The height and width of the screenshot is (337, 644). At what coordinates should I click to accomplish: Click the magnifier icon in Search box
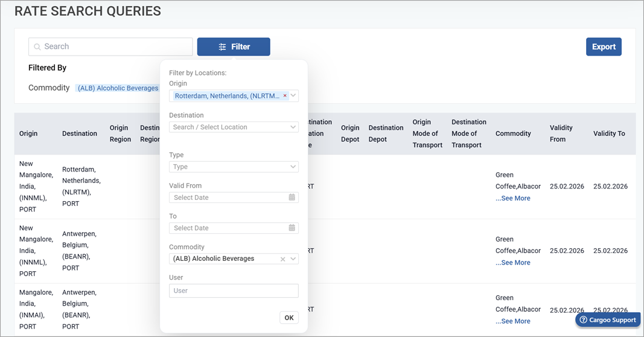pyautogui.click(x=37, y=47)
